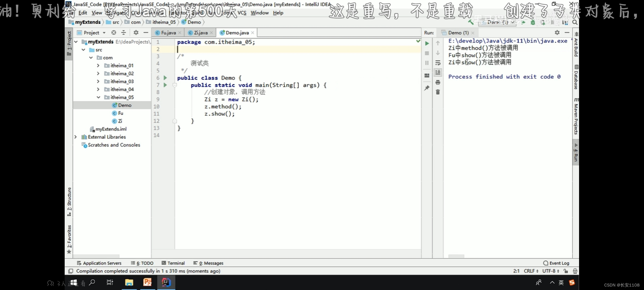The image size is (644, 290).
Task: Click the run gutter arrow on line 6
Action: (165, 78)
